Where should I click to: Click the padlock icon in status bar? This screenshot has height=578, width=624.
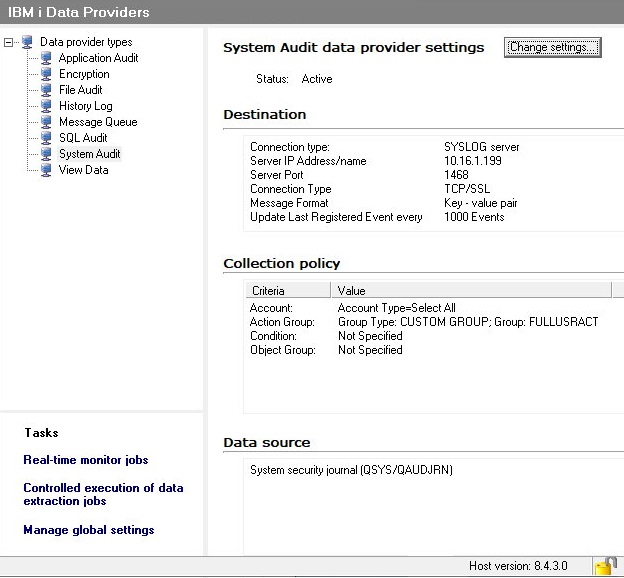tap(605, 566)
